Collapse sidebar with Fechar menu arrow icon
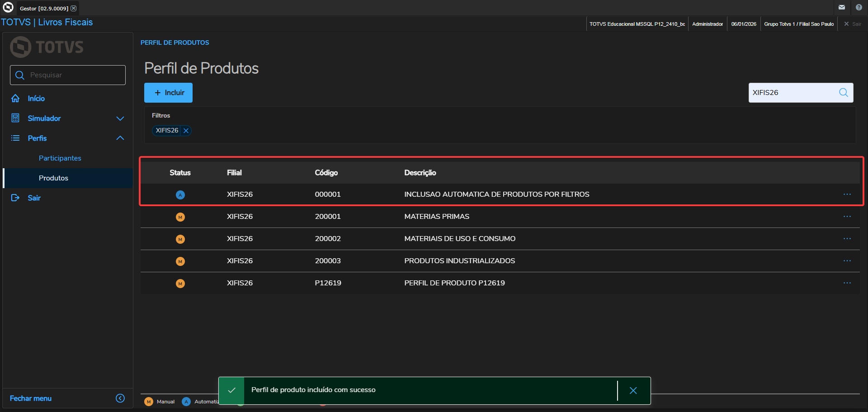The width and height of the screenshot is (868, 412). pos(120,398)
